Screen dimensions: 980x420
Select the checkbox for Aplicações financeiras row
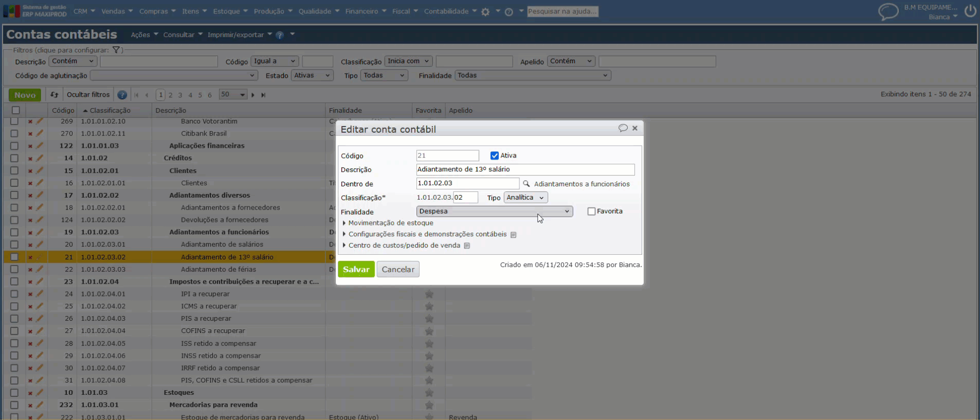[x=14, y=146]
